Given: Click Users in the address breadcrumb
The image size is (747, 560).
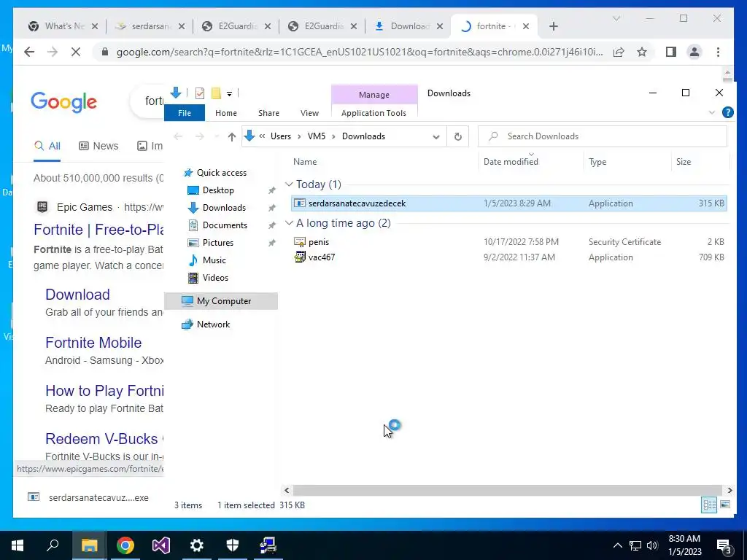Looking at the screenshot, I should tap(281, 136).
